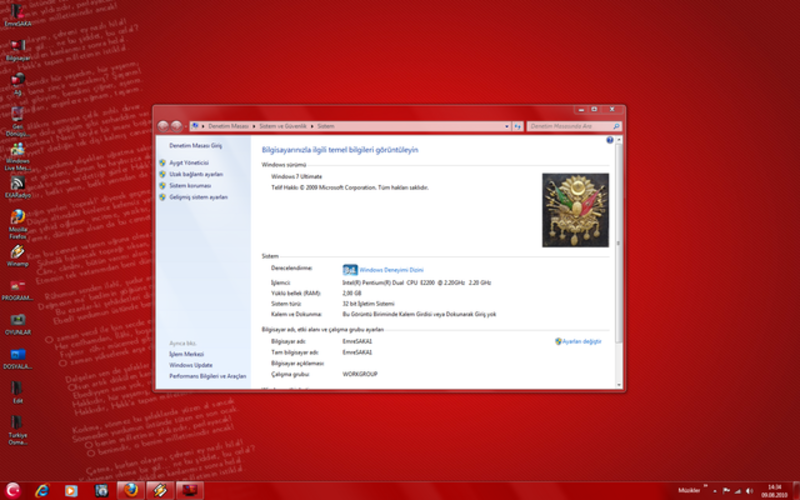Open the Action Center flag tray icon
Viewport: 800px width, 500px height.
coord(726,491)
